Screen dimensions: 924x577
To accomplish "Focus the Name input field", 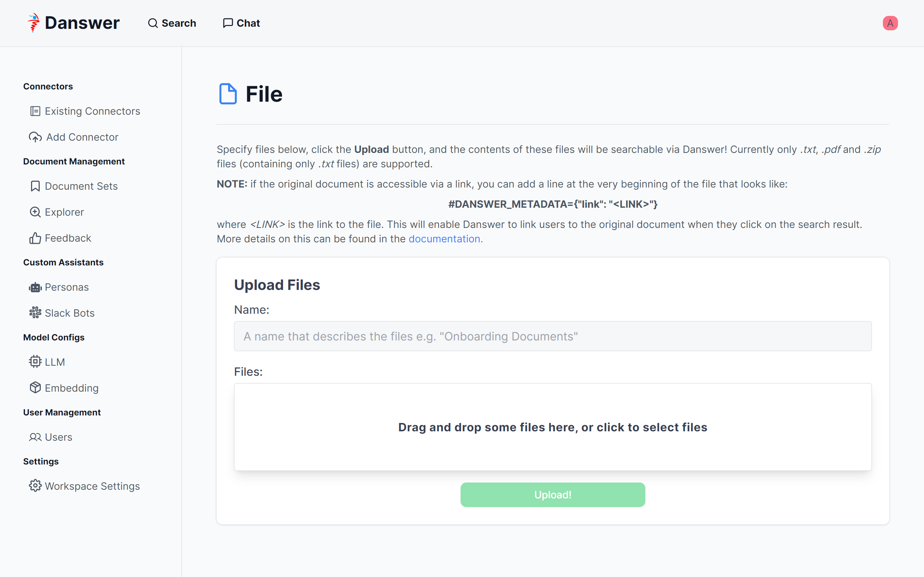I will point(553,336).
